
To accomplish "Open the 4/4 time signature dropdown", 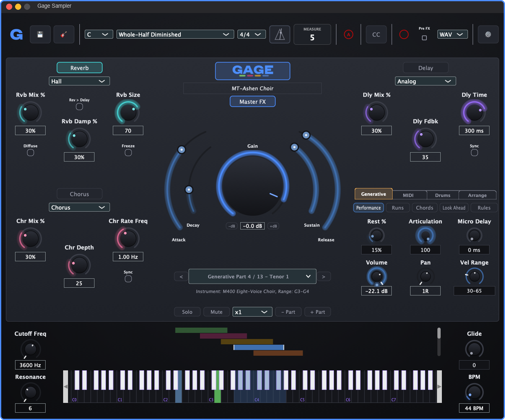I will (x=252, y=35).
